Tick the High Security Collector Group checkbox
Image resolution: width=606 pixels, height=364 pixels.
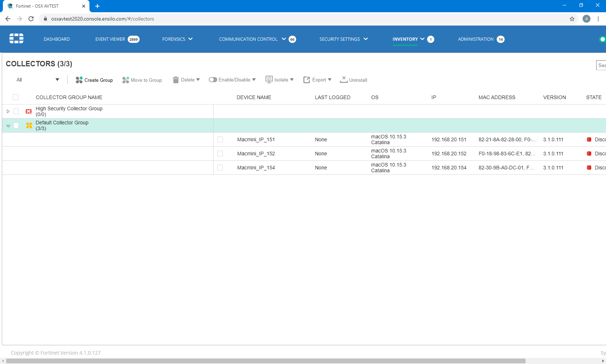pos(16,111)
